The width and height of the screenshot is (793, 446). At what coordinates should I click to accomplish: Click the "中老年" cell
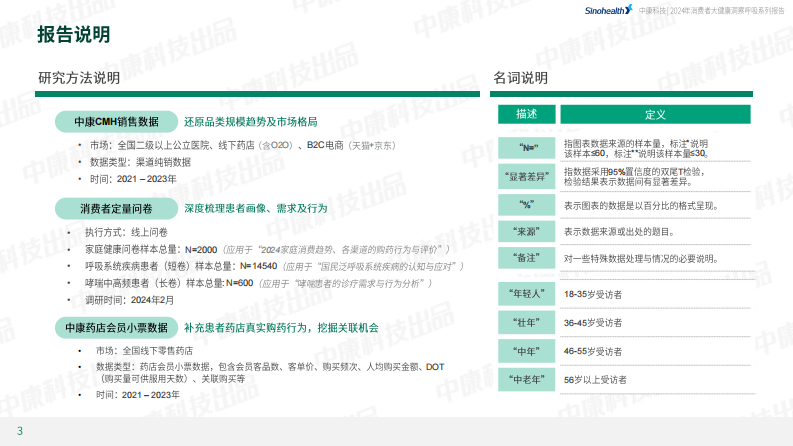[526, 379]
